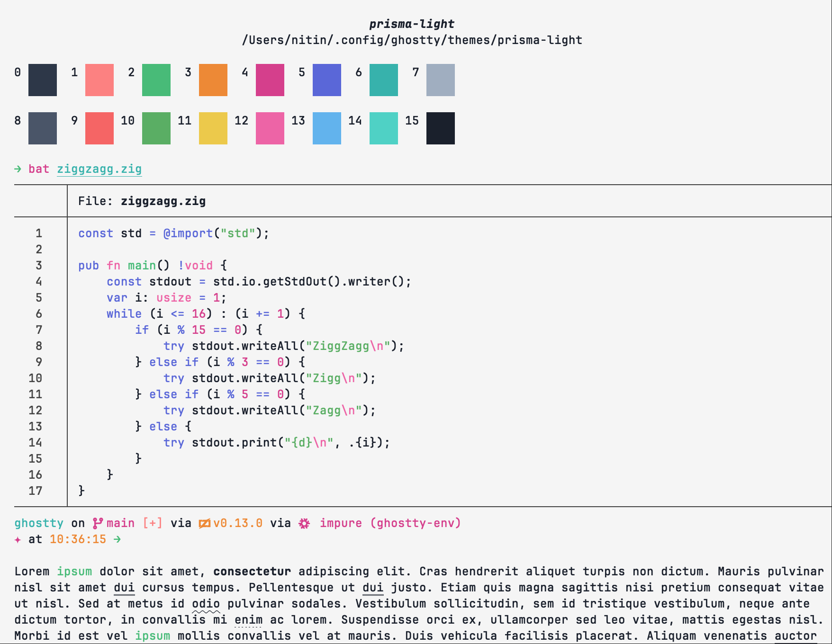The image size is (832, 644).
Task: Click the "std" string literal on line 1
Action: pos(238,233)
